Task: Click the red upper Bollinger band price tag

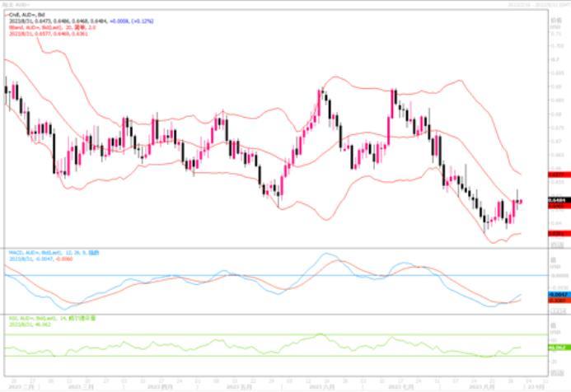Action: [559, 175]
